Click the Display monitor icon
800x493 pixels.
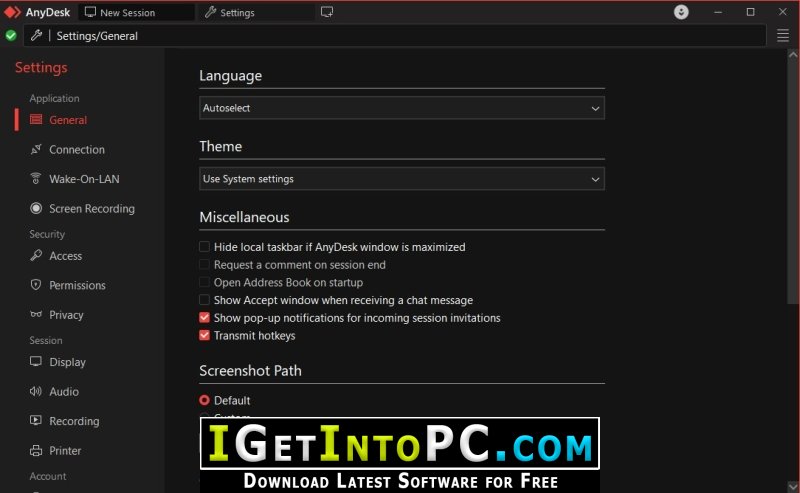click(x=36, y=361)
